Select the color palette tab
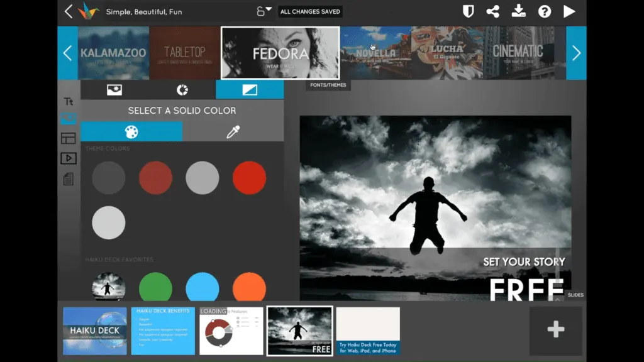The width and height of the screenshot is (644, 362). pos(131,132)
